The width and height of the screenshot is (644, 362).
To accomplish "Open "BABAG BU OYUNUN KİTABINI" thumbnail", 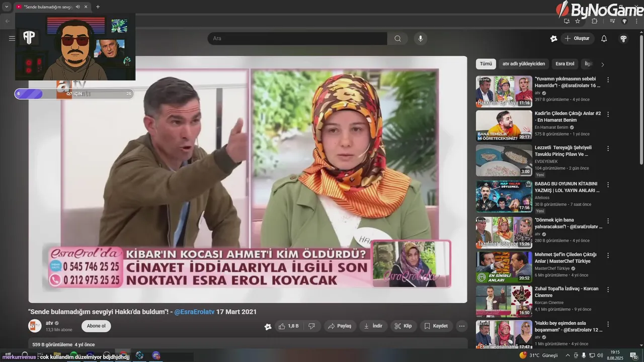I will tap(504, 197).
